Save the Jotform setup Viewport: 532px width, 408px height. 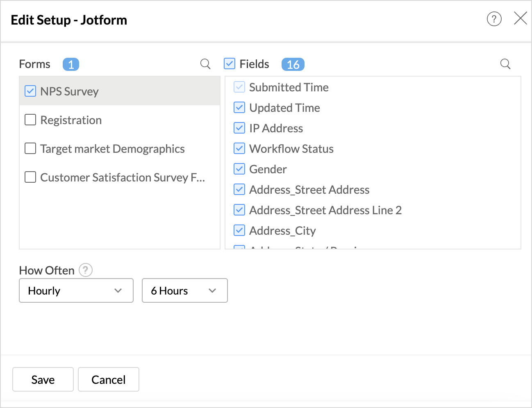(43, 379)
